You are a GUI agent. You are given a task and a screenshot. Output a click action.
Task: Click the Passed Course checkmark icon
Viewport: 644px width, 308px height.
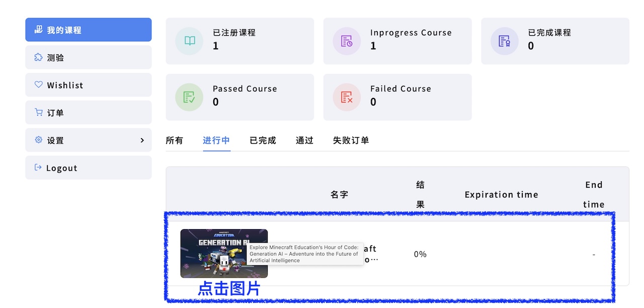tap(189, 97)
